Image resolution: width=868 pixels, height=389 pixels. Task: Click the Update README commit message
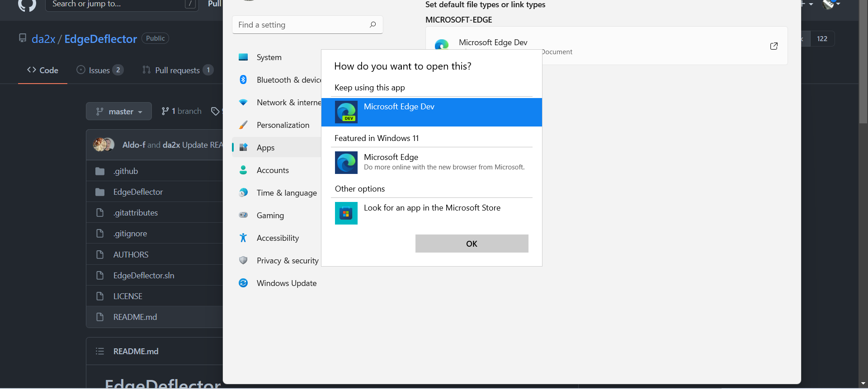(202, 145)
